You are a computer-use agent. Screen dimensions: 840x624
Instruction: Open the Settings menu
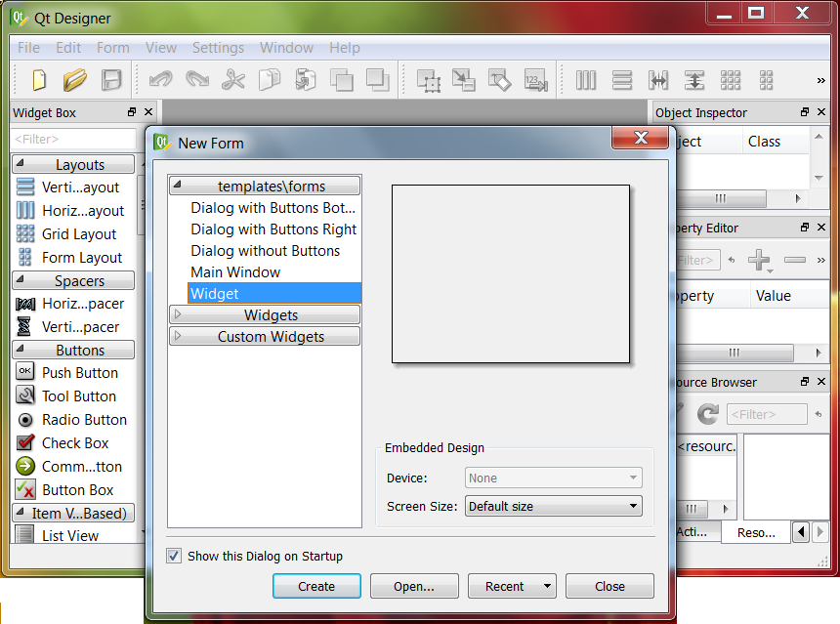tap(218, 48)
